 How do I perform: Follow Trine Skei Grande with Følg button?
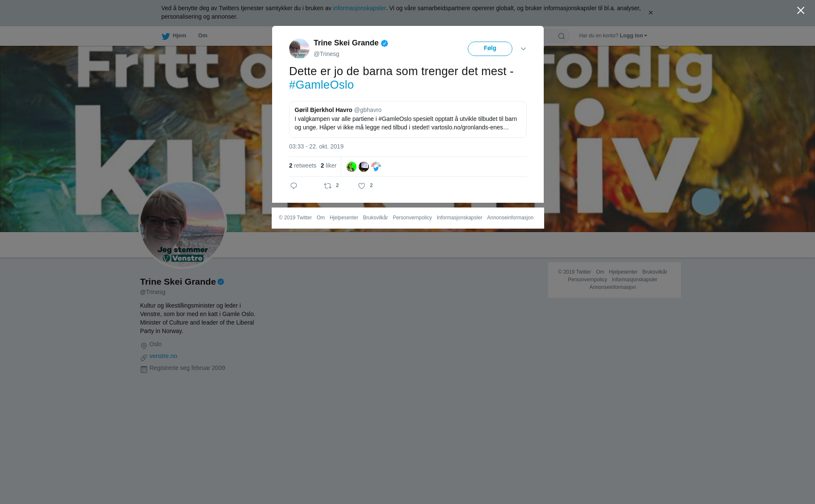[x=490, y=49]
